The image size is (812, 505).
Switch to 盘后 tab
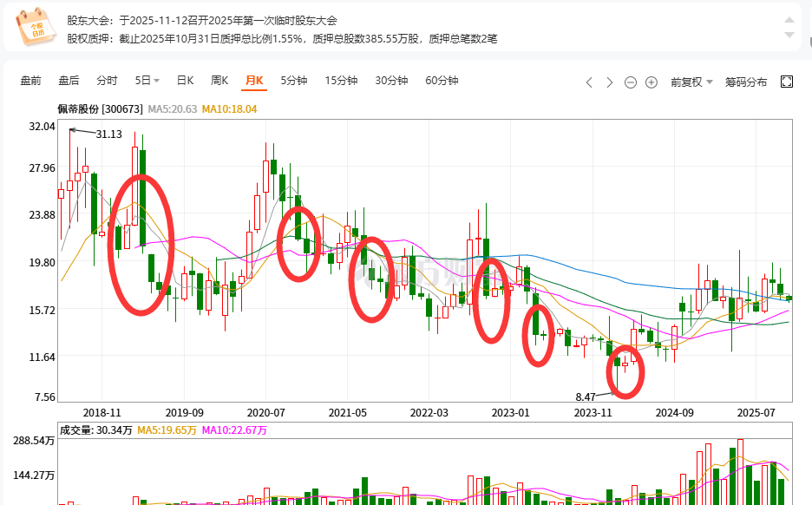tap(69, 81)
